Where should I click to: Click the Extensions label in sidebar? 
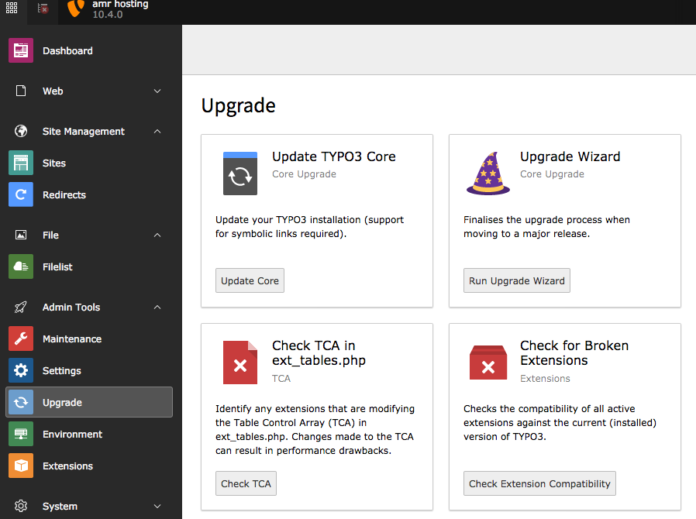67,466
